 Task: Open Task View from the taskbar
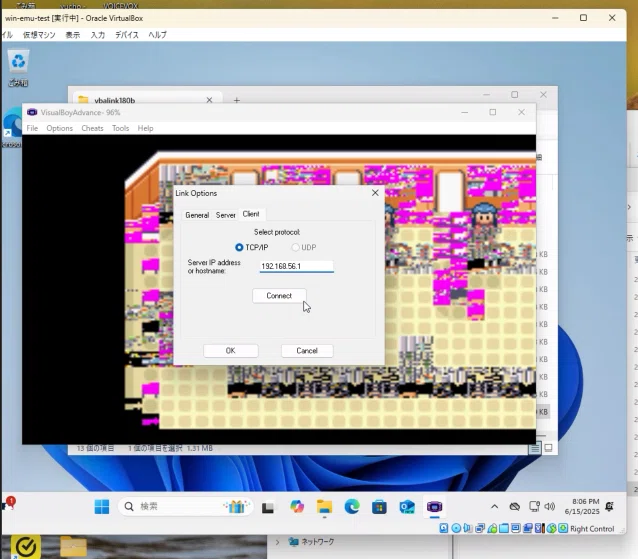tap(268, 507)
